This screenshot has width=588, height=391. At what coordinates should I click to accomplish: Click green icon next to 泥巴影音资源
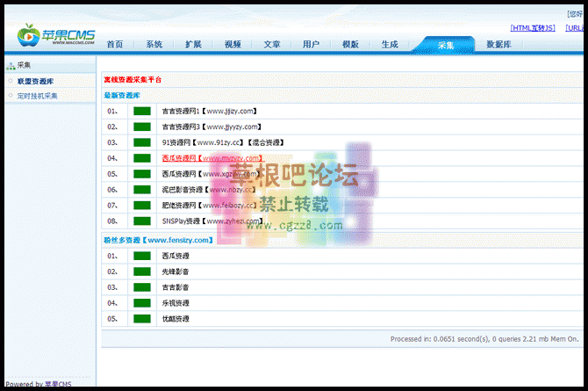(141, 190)
